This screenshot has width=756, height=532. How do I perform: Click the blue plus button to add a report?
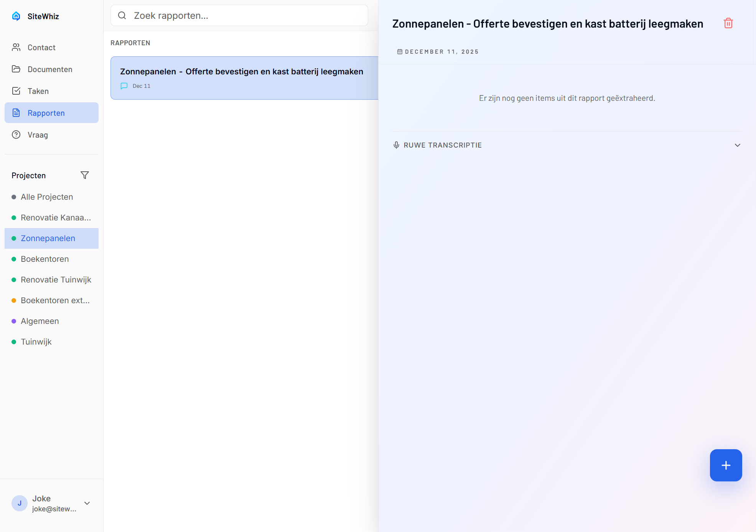click(x=726, y=465)
